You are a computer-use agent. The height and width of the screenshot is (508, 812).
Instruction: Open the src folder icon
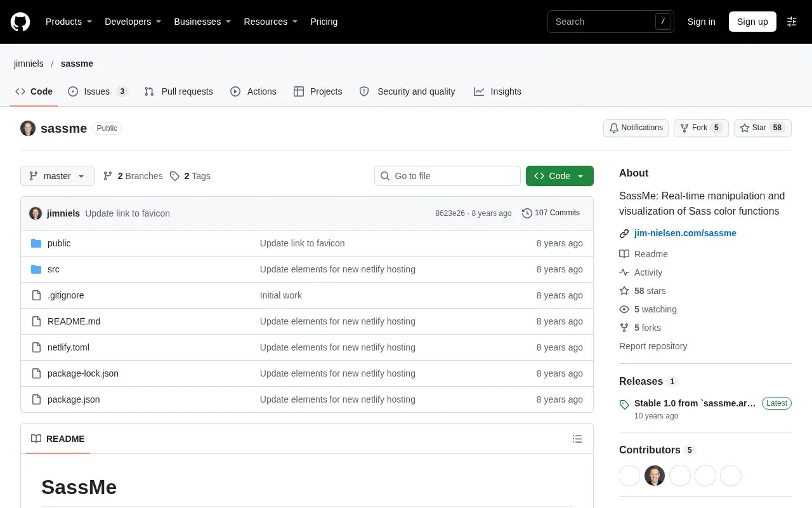pyautogui.click(x=36, y=269)
